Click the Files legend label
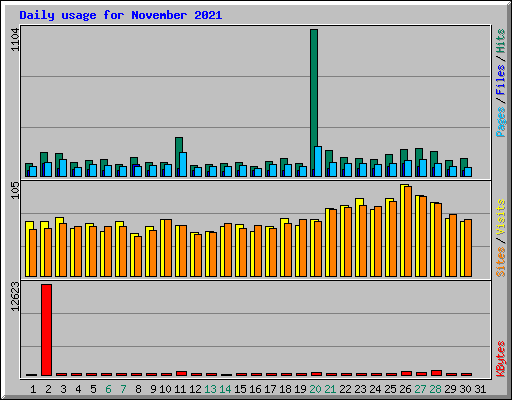Image resolution: width=512 pixels, height=400 pixels. 500,80
